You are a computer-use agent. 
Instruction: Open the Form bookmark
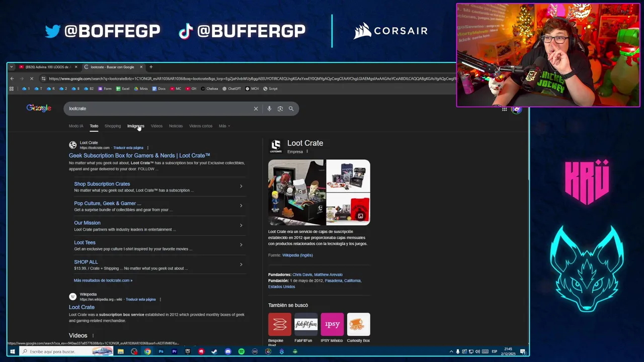click(105, 88)
